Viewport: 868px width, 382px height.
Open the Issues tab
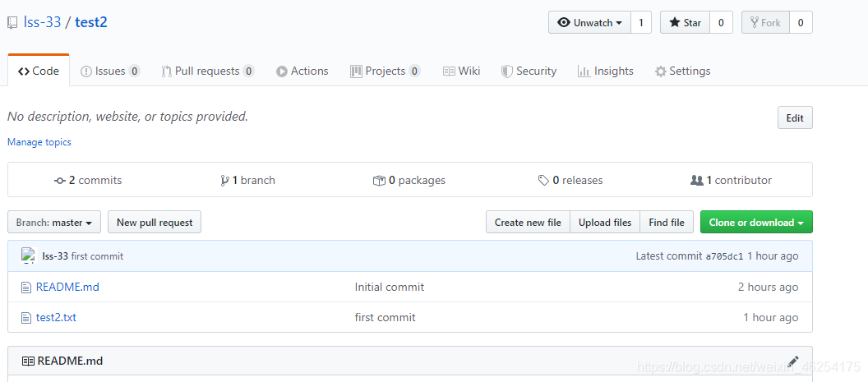click(110, 71)
